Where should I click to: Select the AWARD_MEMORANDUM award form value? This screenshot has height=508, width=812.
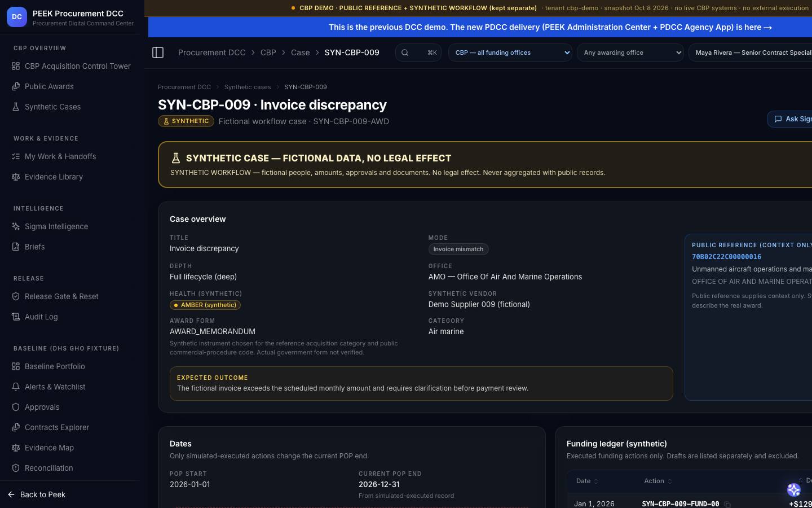pyautogui.click(x=213, y=331)
